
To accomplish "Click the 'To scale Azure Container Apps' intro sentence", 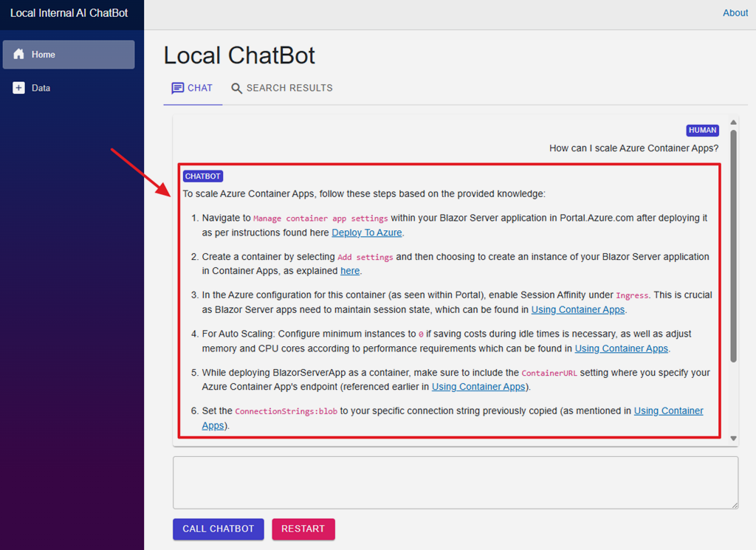I will (x=364, y=193).
